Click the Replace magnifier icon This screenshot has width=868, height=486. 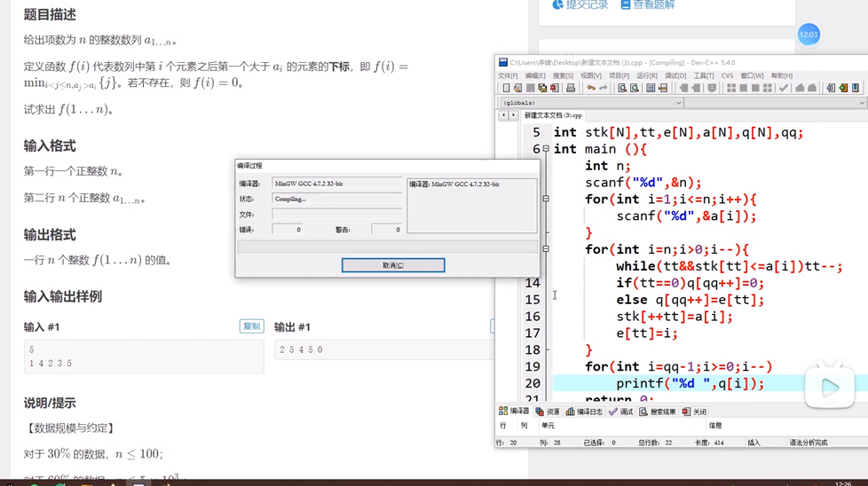(635, 88)
